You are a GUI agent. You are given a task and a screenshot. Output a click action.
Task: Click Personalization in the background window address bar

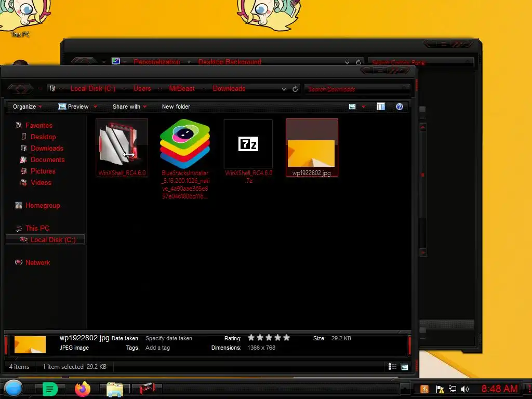click(157, 62)
